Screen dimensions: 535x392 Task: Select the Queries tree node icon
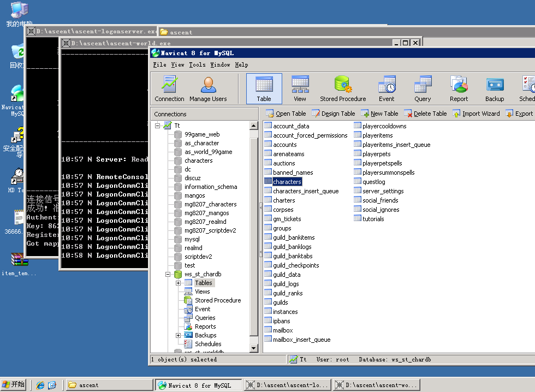point(188,318)
